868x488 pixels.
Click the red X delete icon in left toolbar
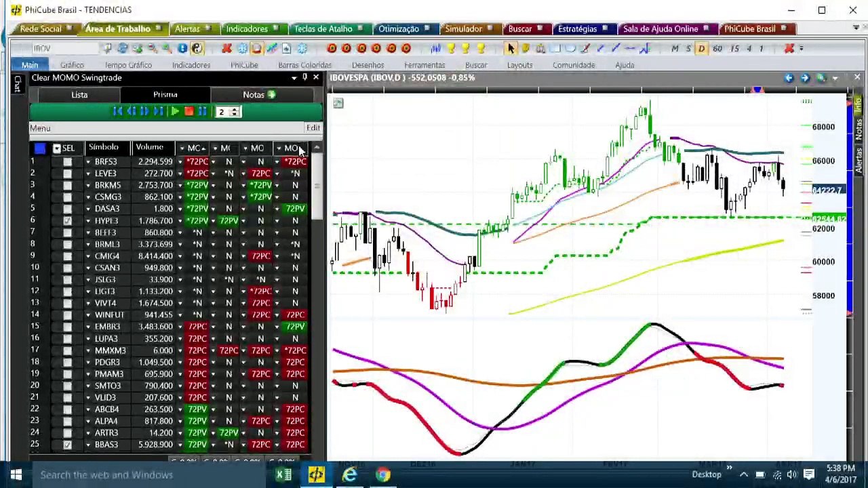tap(226, 48)
